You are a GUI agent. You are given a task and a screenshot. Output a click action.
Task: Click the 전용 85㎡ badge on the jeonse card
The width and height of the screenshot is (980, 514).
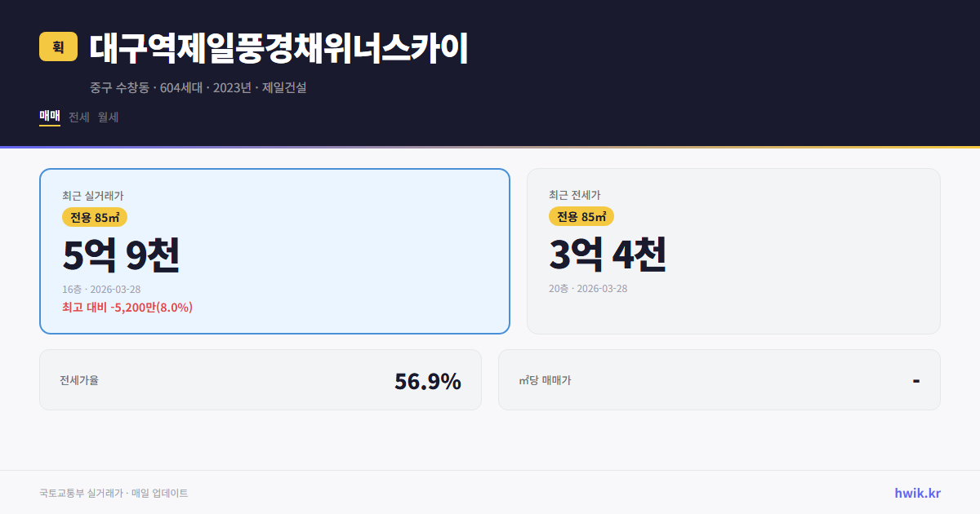coord(582,216)
